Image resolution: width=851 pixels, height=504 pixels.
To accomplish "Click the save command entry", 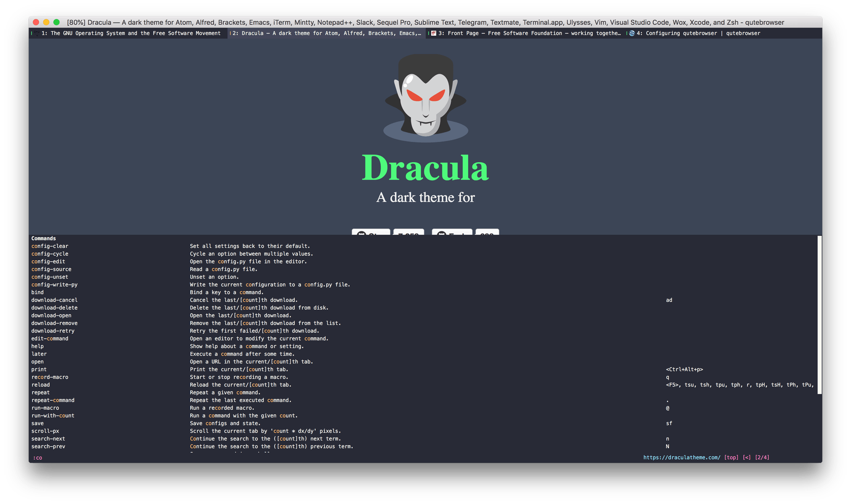I will (x=37, y=423).
